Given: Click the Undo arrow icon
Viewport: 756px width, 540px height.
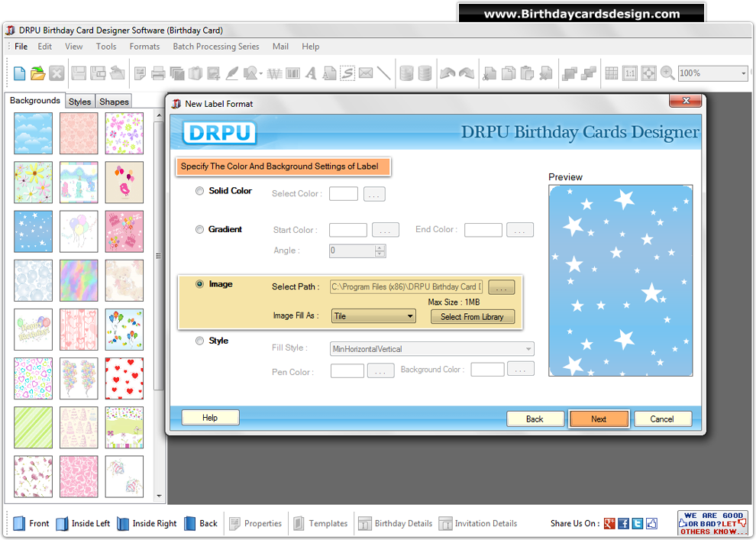Looking at the screenshot, I should pos(447,73).
